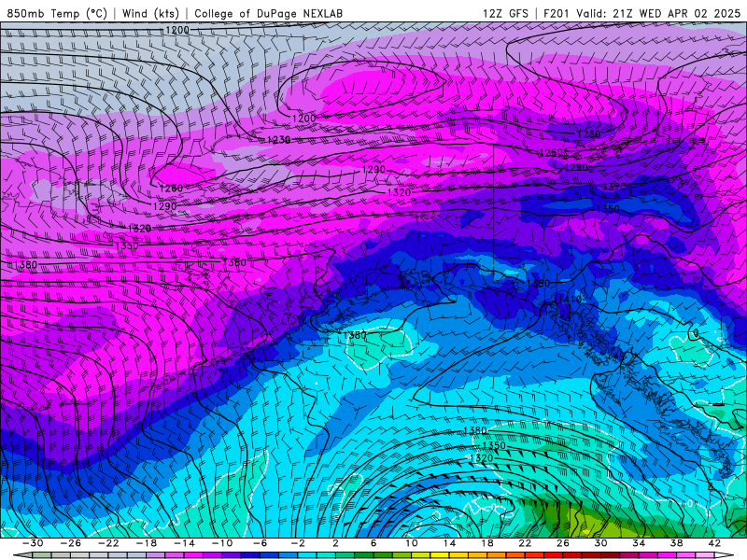
Task: Click the -30 tick on temperature scale
Action: click(33, 543)
